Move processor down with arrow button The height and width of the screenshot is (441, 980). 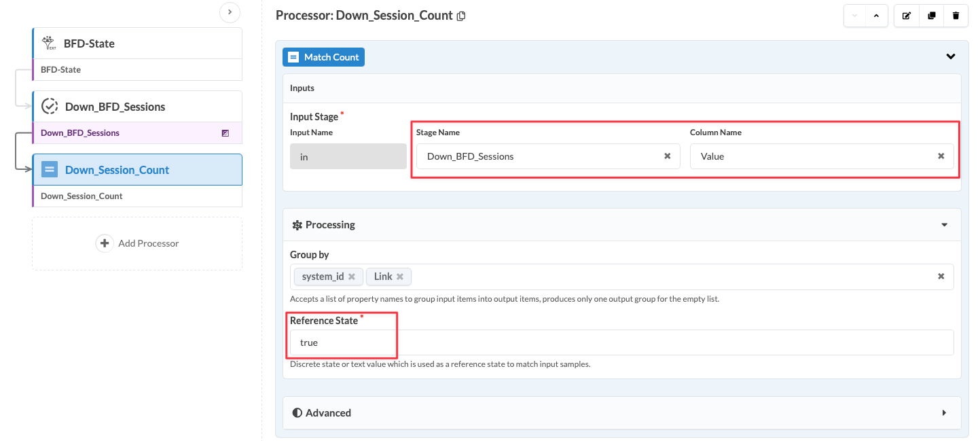click(854, 16)
